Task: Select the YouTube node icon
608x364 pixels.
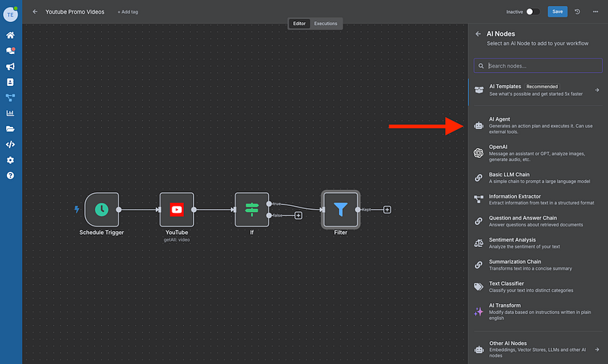Action: (x=176, y=209)
